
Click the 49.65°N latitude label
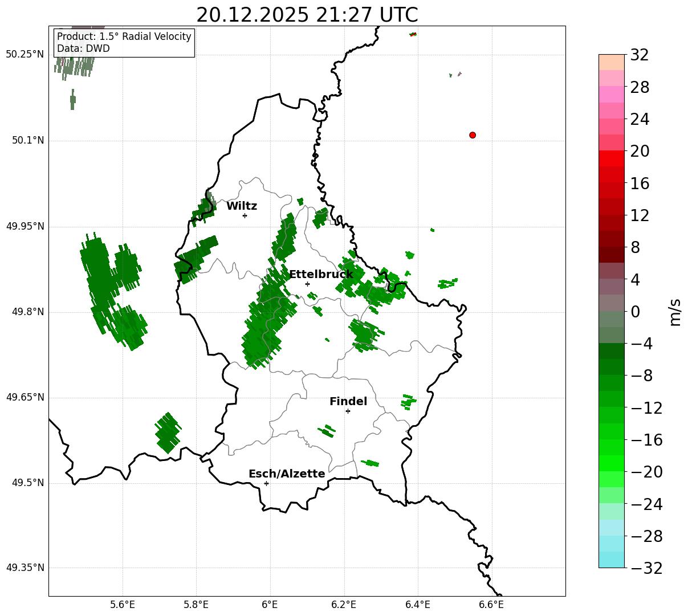point(25,398)
